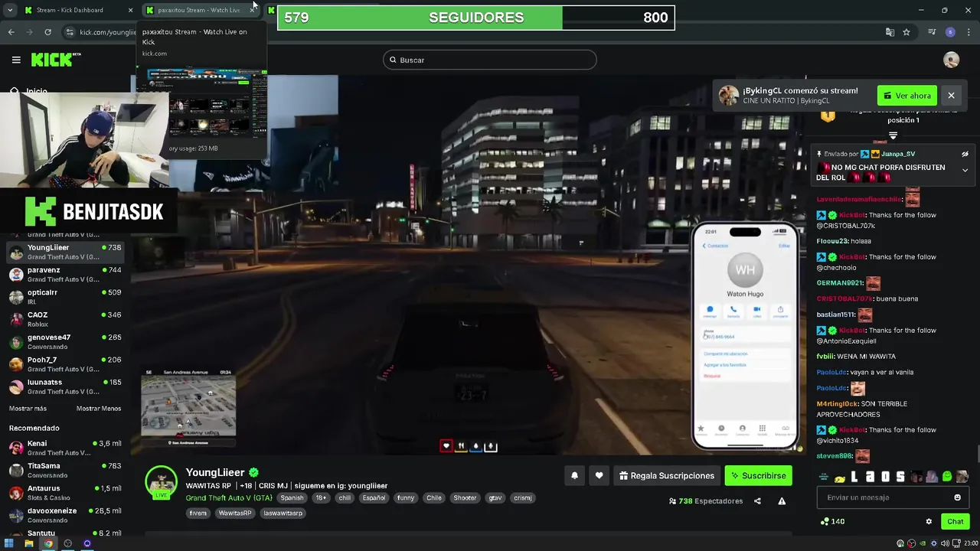Follow channel with heart icon

point(599,475)
